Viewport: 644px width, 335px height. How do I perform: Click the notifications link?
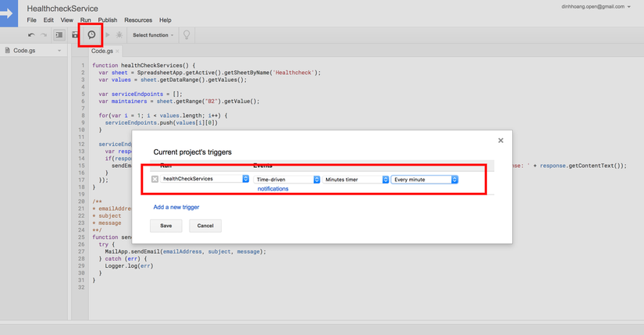pos(272,189)
